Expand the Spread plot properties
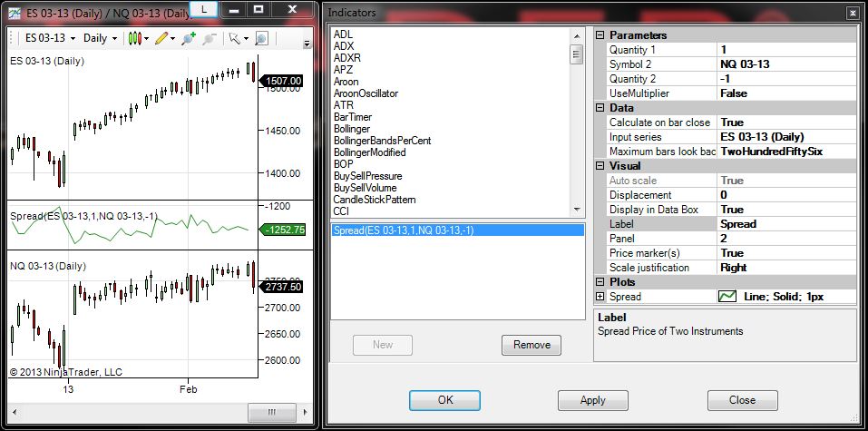Image resolution: width=868 pixels, height=431 pixels. (x=600, y=297)
